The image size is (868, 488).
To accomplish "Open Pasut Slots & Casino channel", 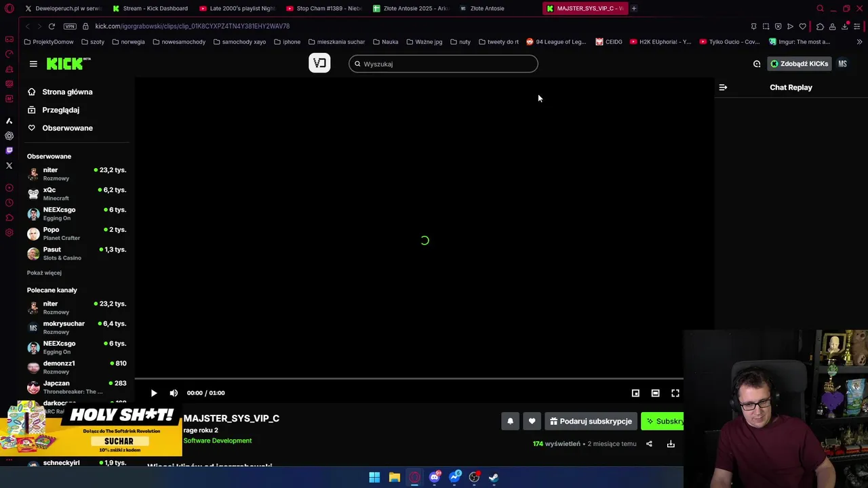I will point(77,253).
